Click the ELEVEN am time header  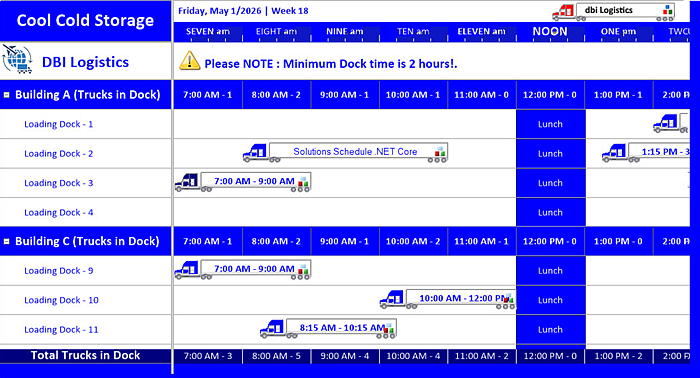point(482,32)
